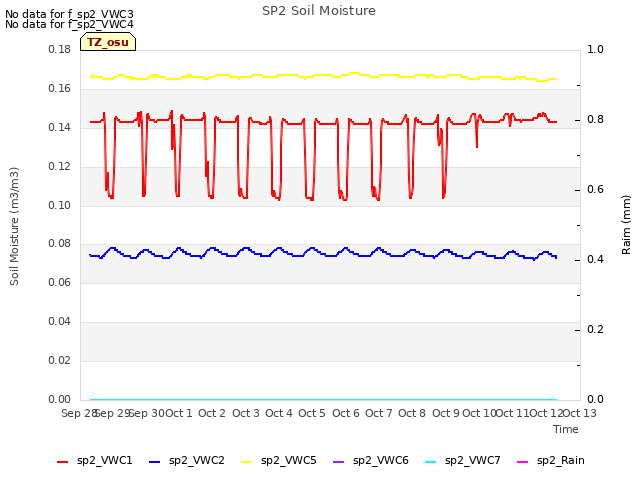
Task: Click the 0.18 left axis value
Action: pos(60,50)
